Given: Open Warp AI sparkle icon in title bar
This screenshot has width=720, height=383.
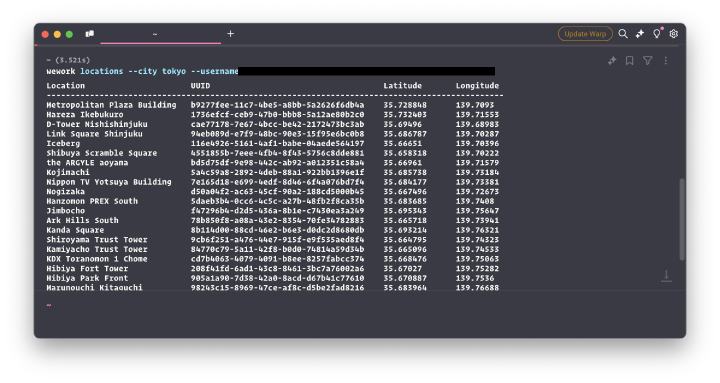Looking at the screenshot, I should click(640, 34).
